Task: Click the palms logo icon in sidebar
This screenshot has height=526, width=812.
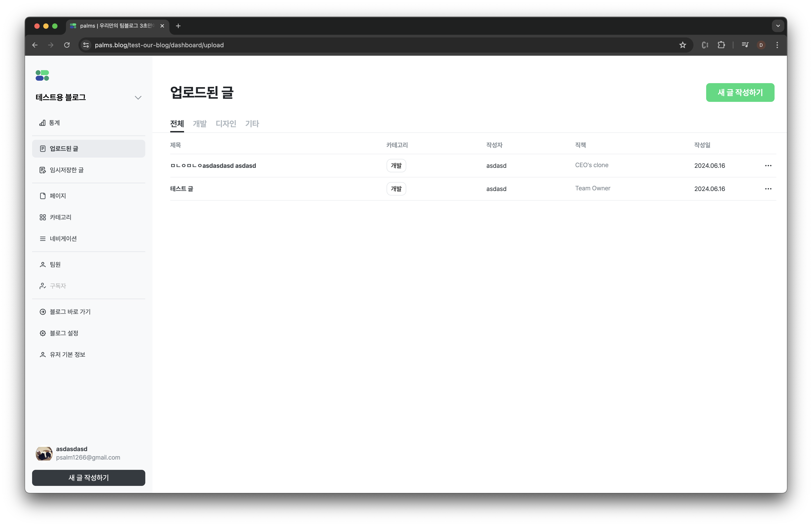Action: [42, 75]
